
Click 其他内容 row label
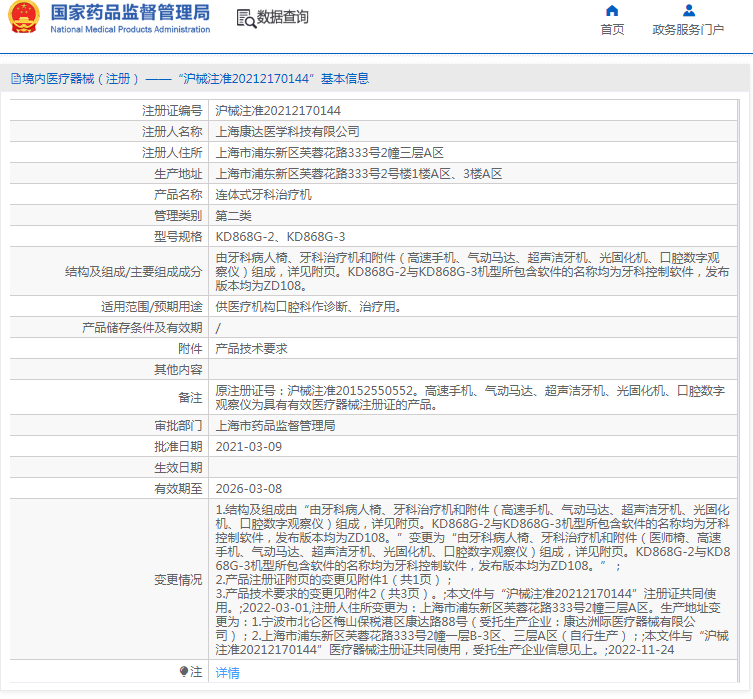[178, 370]
